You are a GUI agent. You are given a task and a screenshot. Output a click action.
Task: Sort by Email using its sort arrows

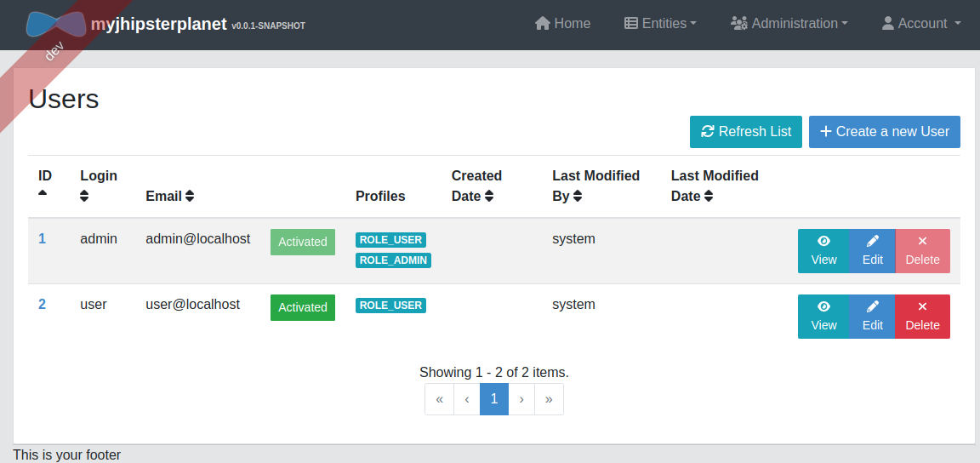tap(190, 196)
